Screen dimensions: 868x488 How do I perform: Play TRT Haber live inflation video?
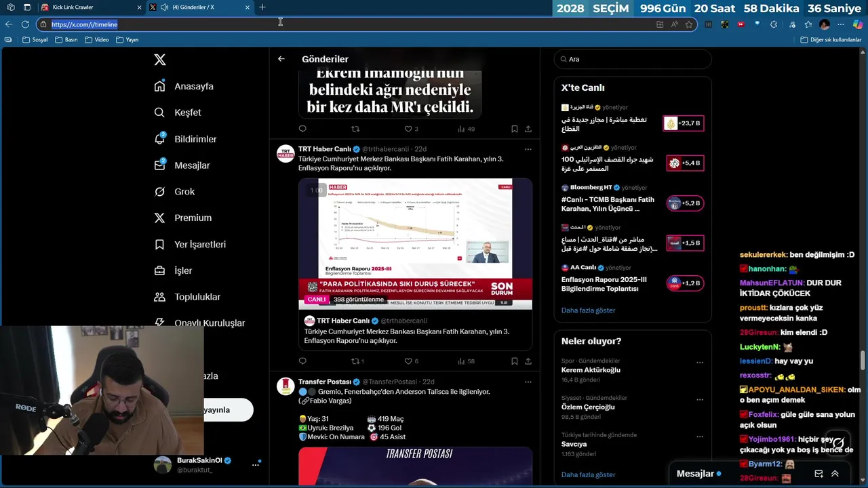[415, 244]
